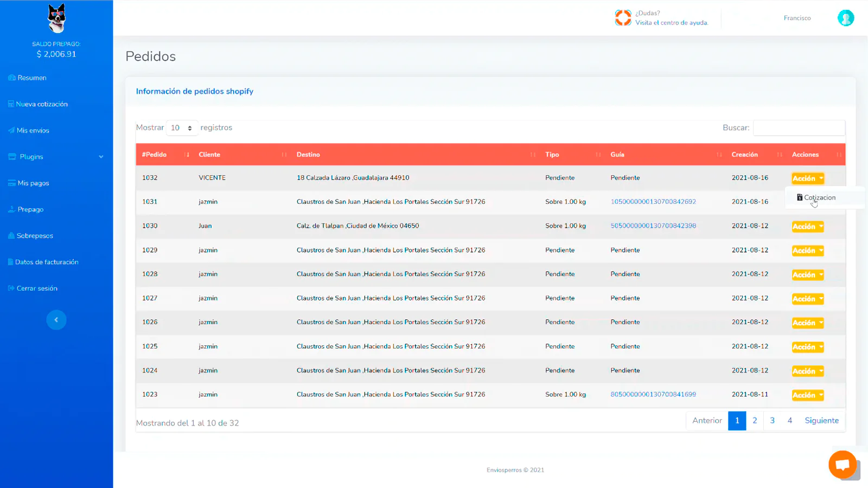Click the Buscar search field

(x=799, y=128)
